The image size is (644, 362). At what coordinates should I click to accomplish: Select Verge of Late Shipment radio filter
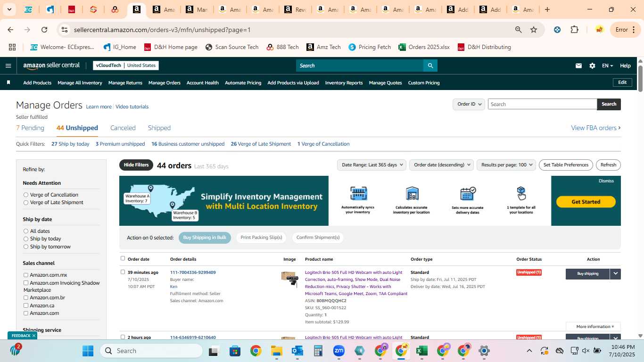(x=26, y=203)
